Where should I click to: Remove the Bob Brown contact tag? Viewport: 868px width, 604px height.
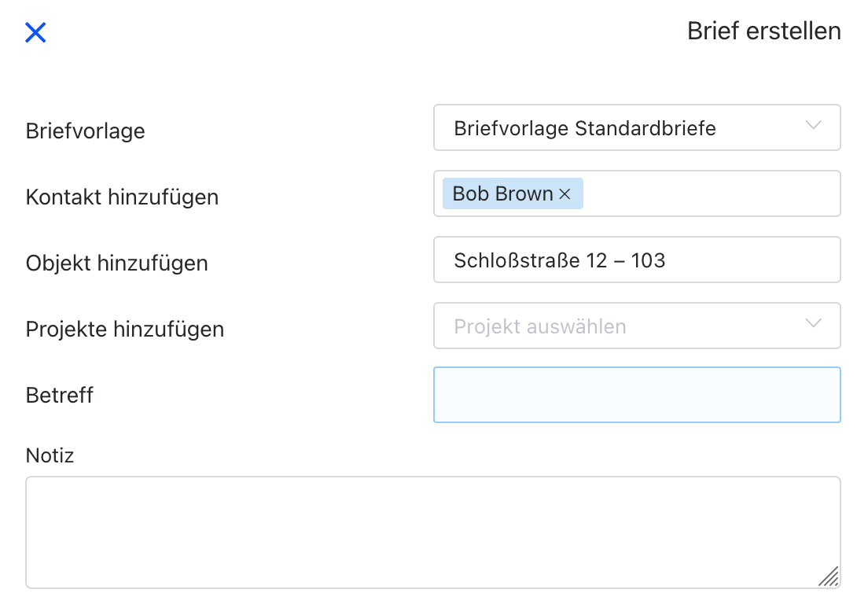point(565,194)
